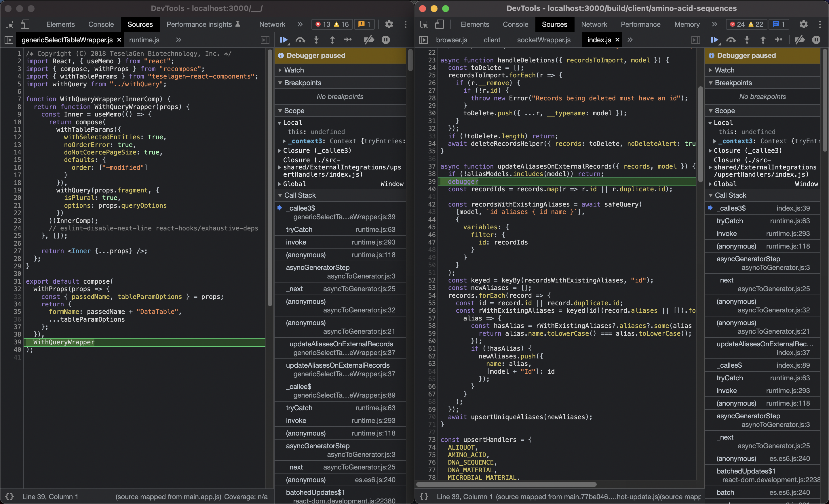829x504 pixels.
Task: Click Step icon in left DevTools debugger toolbar
Action: (x=348, y=40)
